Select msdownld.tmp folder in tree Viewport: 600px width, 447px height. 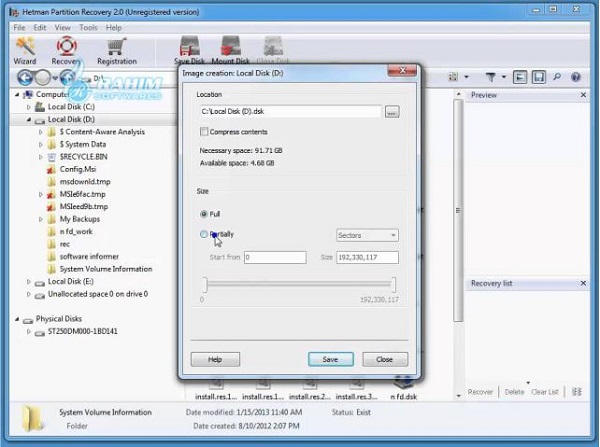[x=78, y=182]
